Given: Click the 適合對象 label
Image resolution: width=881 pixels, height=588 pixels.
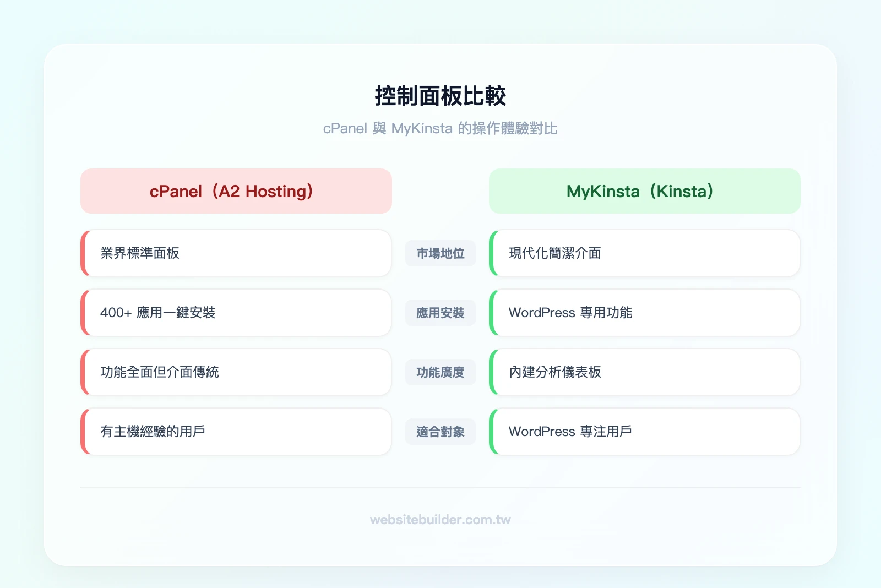Looking at the screenshot, I should 440,432.
